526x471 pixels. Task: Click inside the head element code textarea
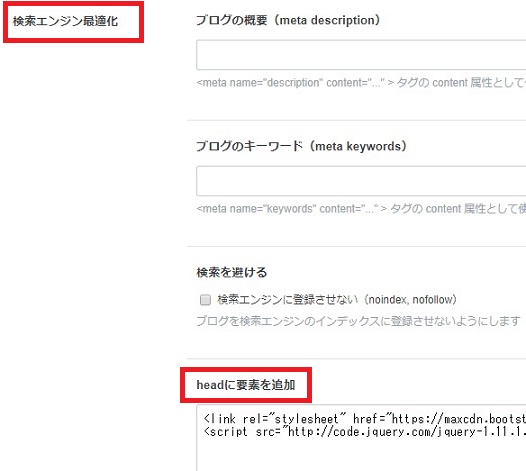tap(361, 438)
